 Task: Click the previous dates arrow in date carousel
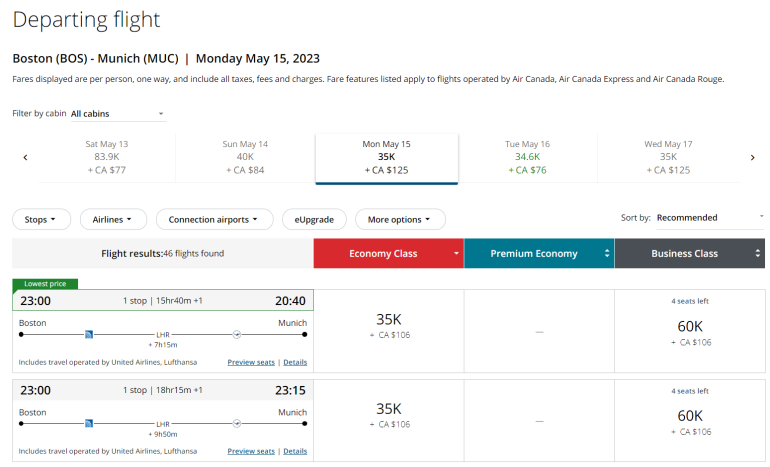point(25,157)
